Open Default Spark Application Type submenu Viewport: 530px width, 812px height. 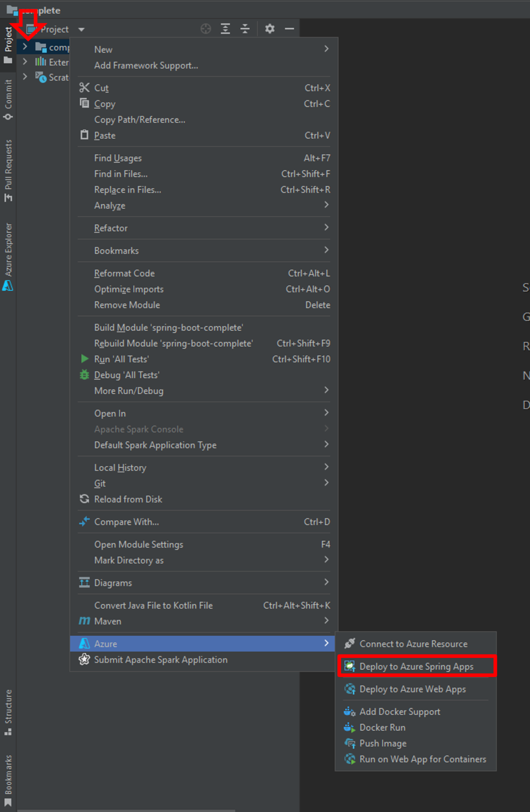coord(204,445)
